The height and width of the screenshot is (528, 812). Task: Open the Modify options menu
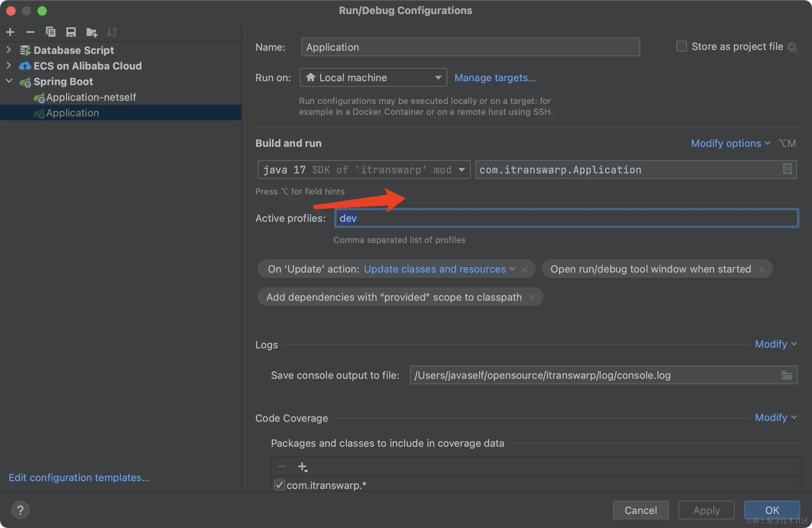(x=730, y=143)
